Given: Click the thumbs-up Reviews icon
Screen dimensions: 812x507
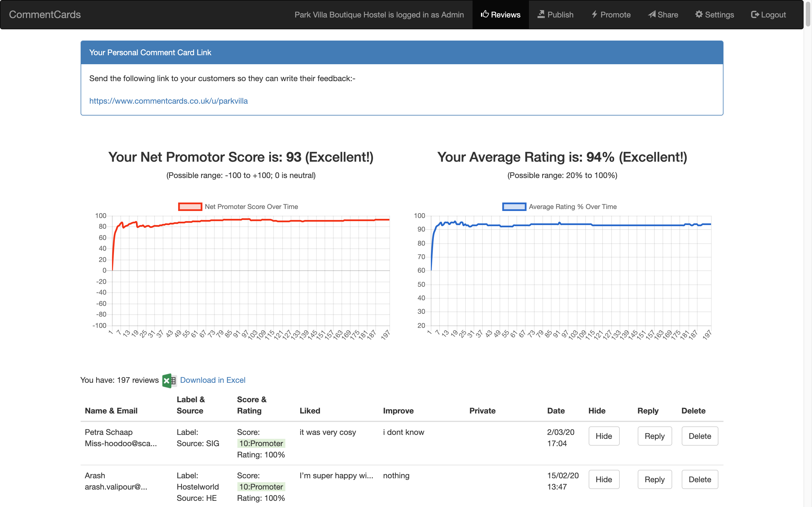Looking at the screenshot, I should coord(485,14).
